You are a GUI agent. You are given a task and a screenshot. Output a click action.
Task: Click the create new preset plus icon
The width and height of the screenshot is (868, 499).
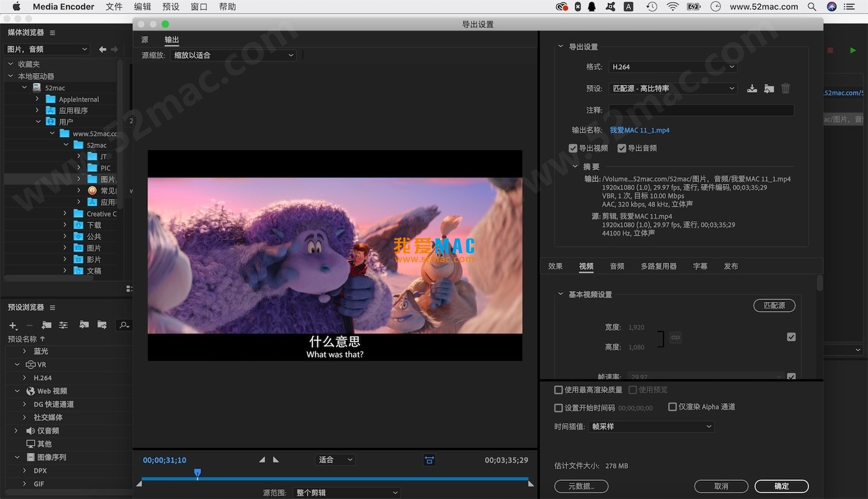point(13,325)
